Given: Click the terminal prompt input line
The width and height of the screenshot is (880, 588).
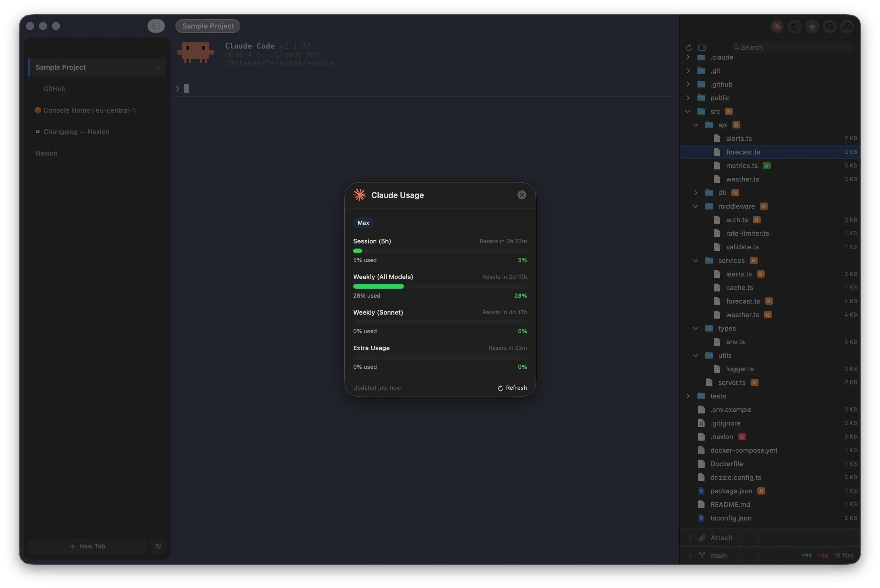Looking at the screenshot, I should tap(423, 88).
